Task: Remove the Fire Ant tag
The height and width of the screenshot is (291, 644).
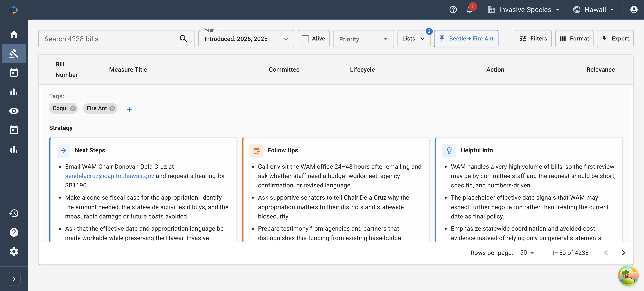Action: [x=112, y=108]
